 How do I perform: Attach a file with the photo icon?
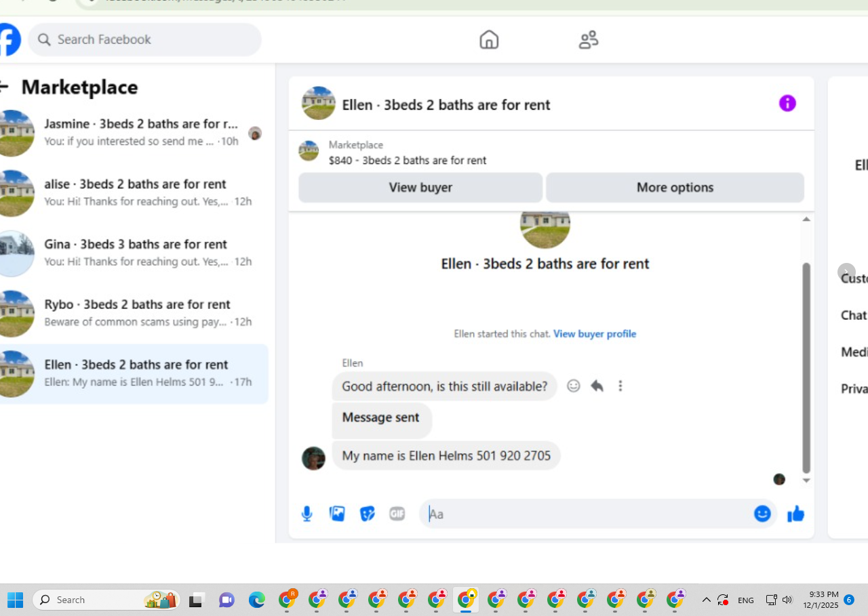point(337,514)
